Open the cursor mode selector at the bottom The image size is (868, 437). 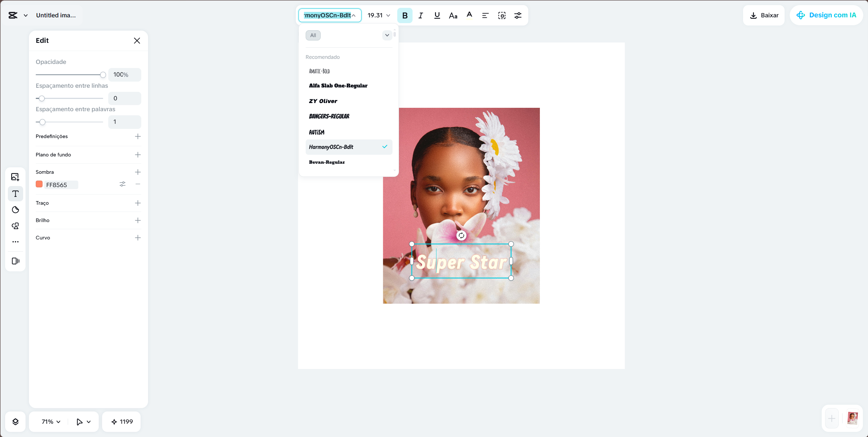(x=82, y=421)
